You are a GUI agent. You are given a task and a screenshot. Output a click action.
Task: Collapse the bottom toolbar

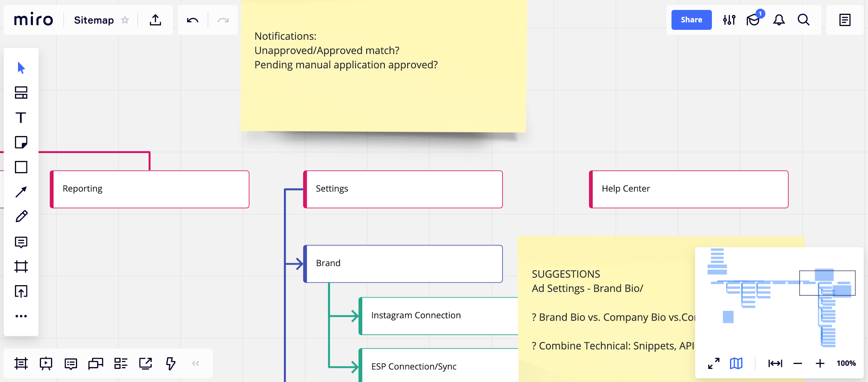coord(196,363)
